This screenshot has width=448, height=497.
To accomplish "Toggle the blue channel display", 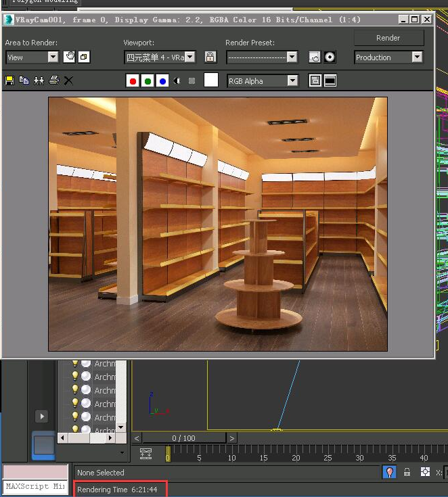I will pyautogui.click(x=162, y=81).
